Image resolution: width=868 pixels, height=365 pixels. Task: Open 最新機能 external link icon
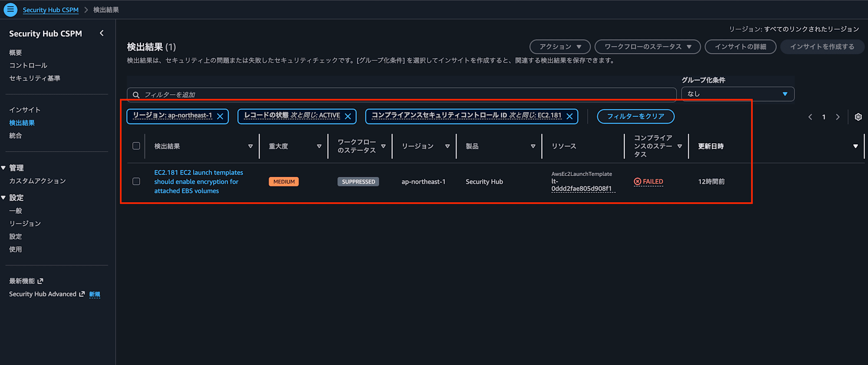click(40, 281)
